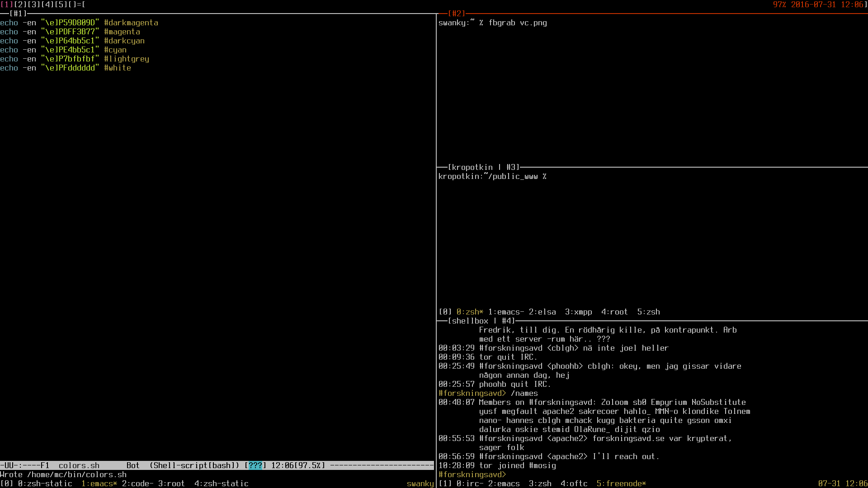The height and width of the screenshot is (488, 868).
Task: Click colors.sh buffer name in modeline
Action: pos(79,465)
